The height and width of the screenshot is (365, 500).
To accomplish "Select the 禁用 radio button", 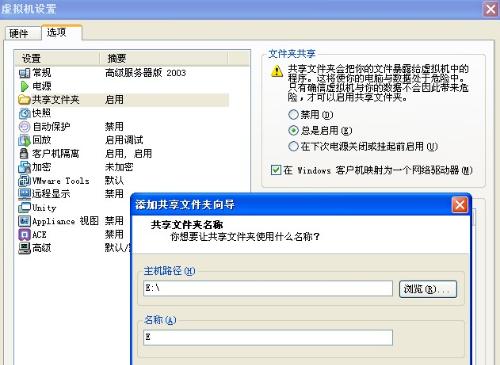I will point(293,114).
